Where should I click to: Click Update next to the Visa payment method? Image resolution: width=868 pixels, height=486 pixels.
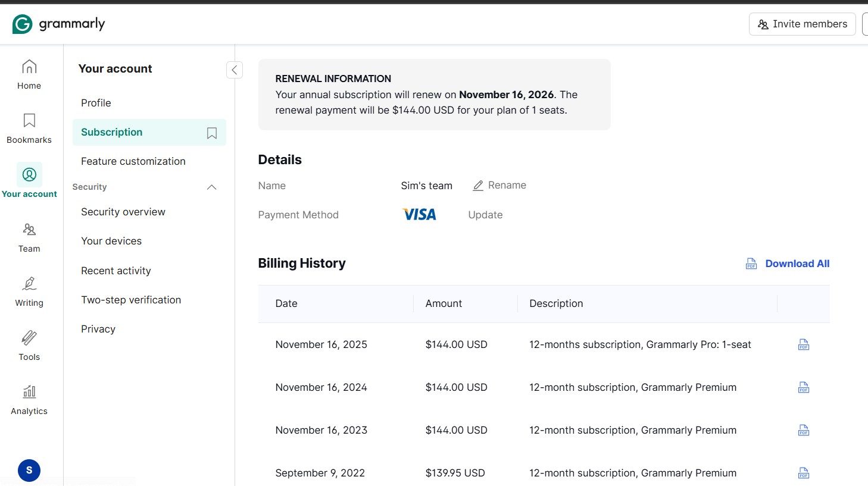pos(485,215)
